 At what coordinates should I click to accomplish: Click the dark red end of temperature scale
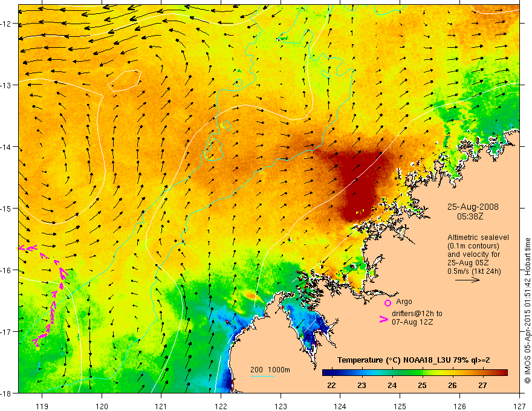pos(504,373)
